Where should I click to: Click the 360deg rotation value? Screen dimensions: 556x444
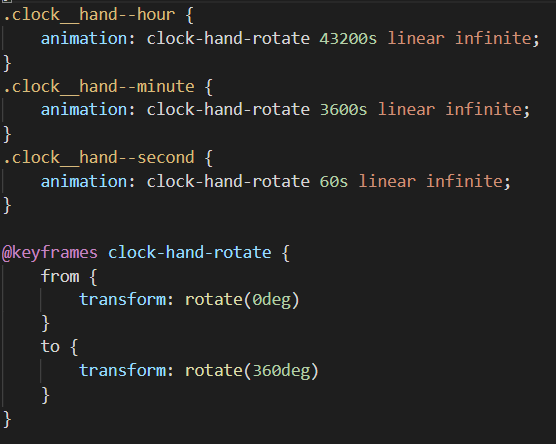click(x=281, y=371)
